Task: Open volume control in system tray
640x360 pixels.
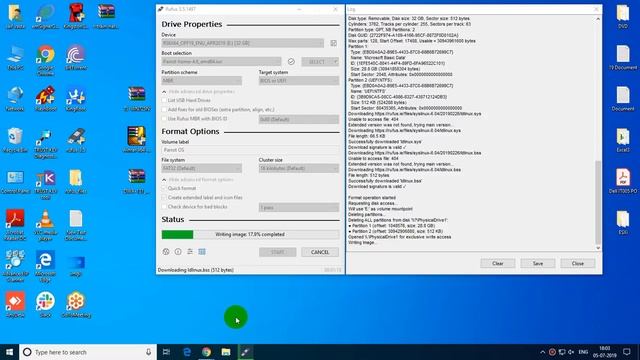Action: [571, 352]
